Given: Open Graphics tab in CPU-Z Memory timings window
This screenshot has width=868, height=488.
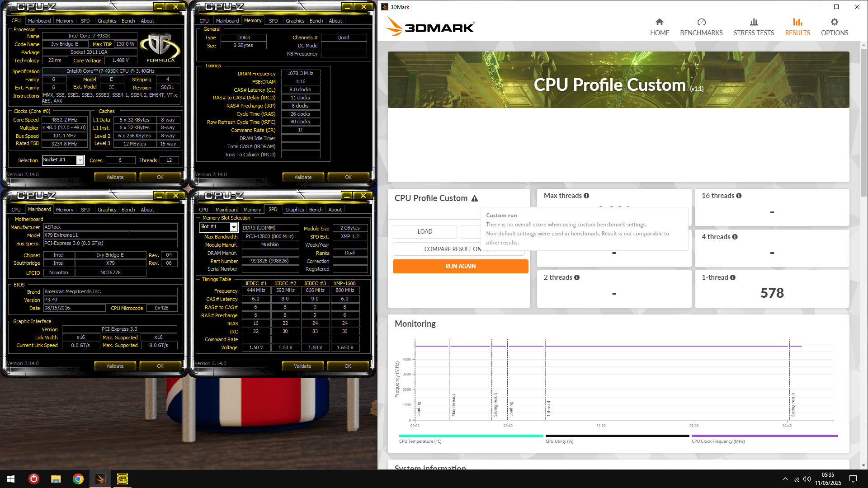Looking at the screenshot, I should click(x=295, y=21).
